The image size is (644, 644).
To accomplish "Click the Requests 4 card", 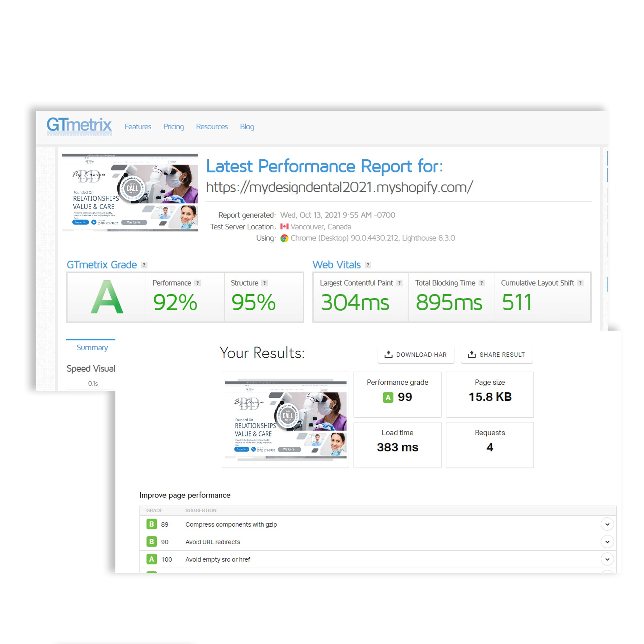I will (x=490, y=445).
